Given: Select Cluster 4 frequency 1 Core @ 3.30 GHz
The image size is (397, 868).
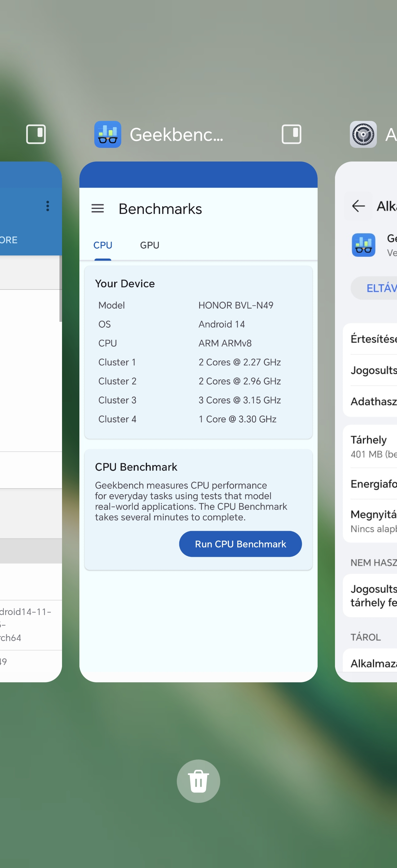Looking at the screenshot, I should pyautogui.click(x=237, y=419).
